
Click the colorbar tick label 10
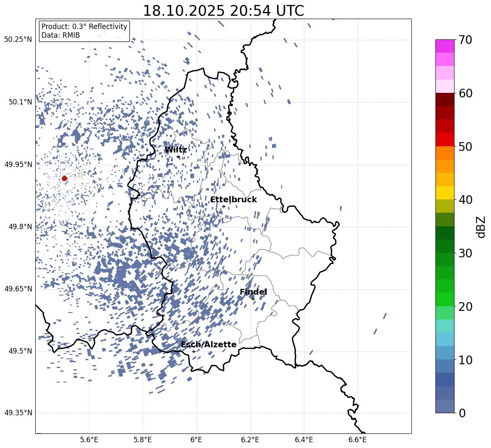(465, 360)
